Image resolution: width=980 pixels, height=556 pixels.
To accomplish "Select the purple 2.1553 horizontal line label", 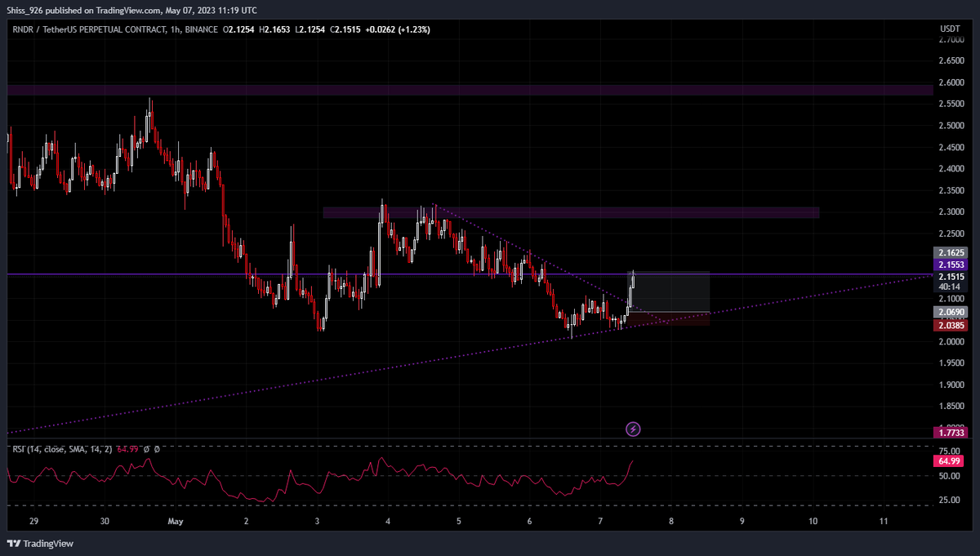I will (950, 266).
